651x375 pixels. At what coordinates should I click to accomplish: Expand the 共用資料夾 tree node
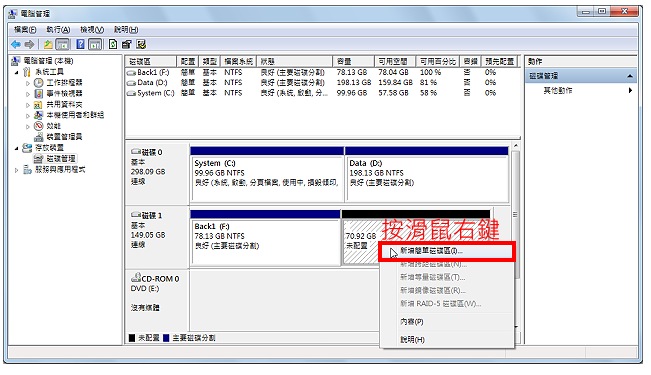28,105
